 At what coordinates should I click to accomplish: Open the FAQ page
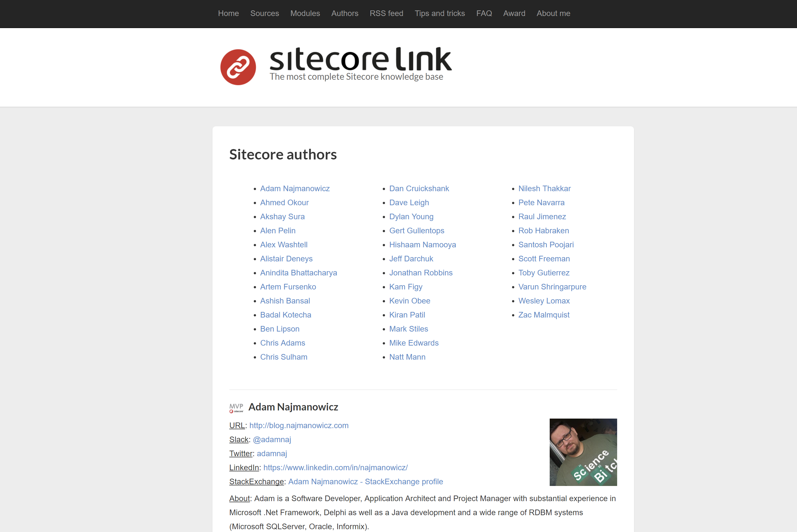[x=484, y=13]
